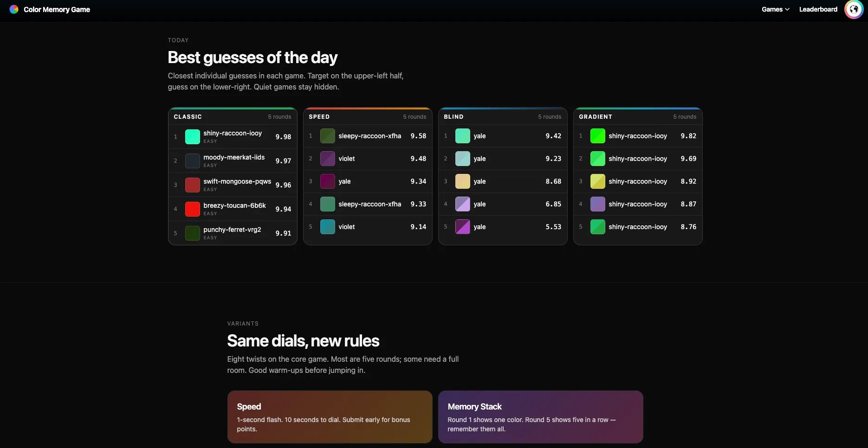
Task: Select the mint swatch for shiny-raccoon-iooy in Classic
Action: [x=193, y=137]
